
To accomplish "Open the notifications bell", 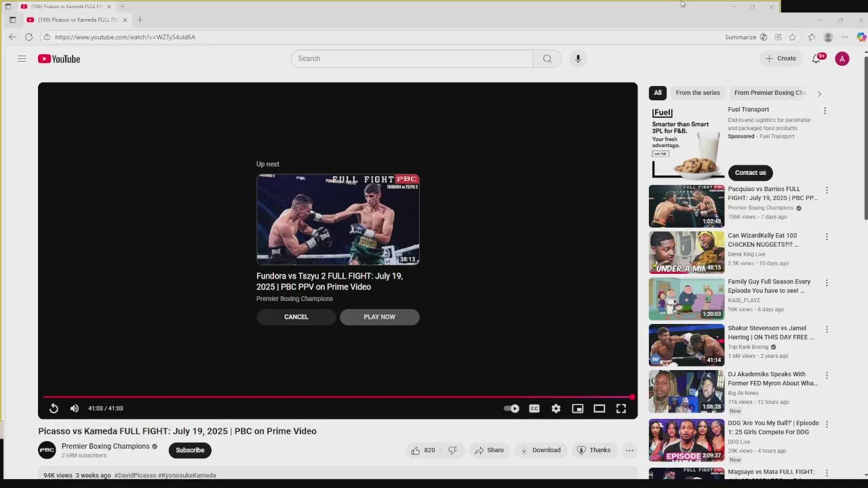I will click(x=816, y=59).
